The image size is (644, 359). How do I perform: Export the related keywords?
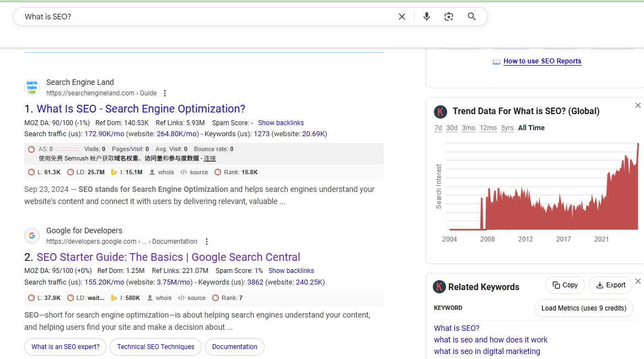[610, 285]
